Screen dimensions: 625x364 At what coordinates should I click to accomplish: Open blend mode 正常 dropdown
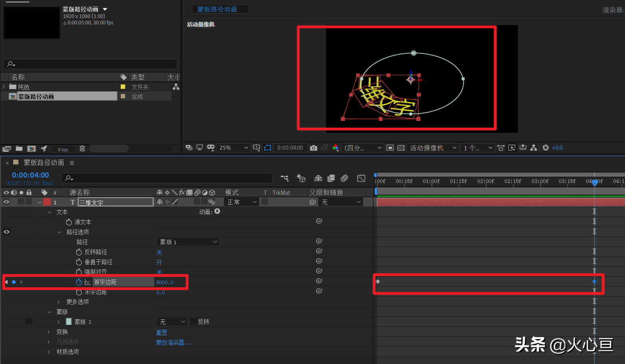[241, 202]
